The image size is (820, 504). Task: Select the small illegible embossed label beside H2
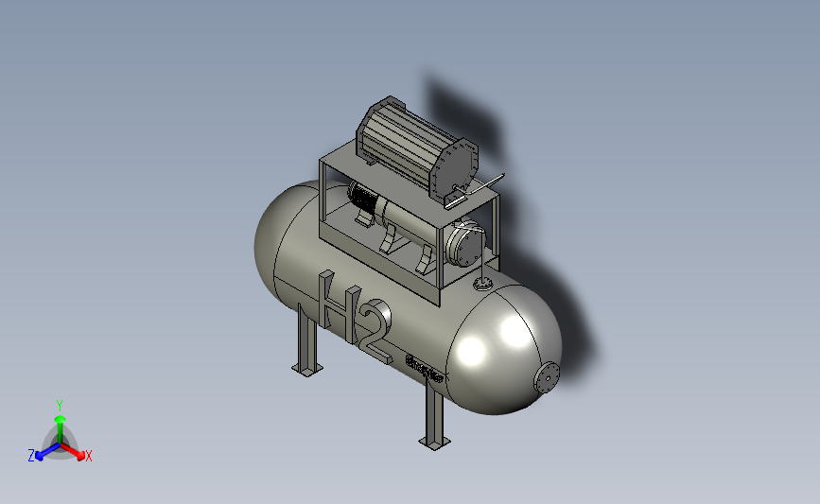click(425, 369)
